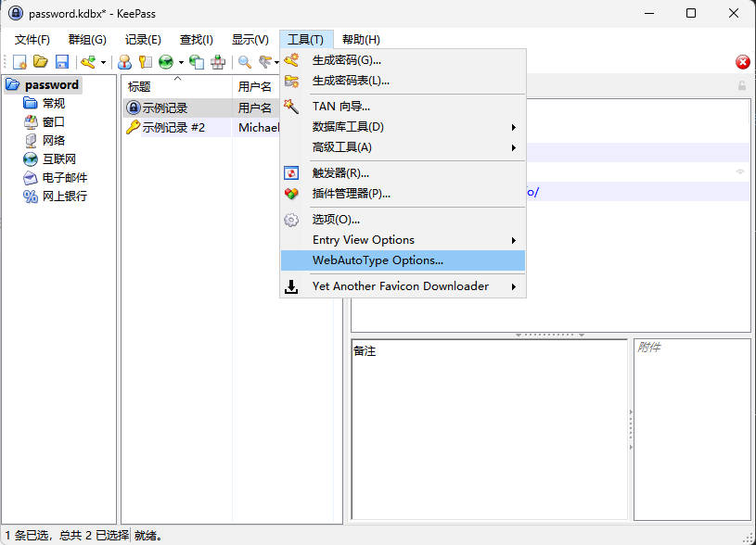Expand Yet Another Favicon Downloader submenu
Screen dimensions: 756x545
coord(403,286)
